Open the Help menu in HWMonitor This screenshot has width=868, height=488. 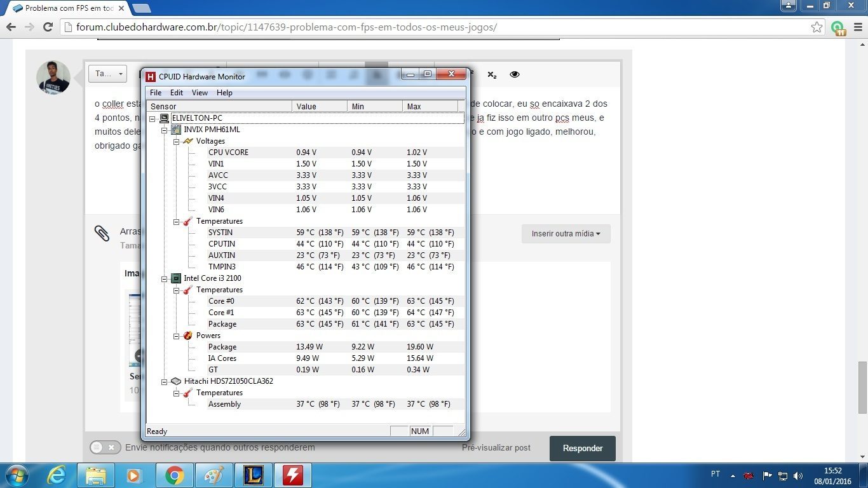point(224,93)
